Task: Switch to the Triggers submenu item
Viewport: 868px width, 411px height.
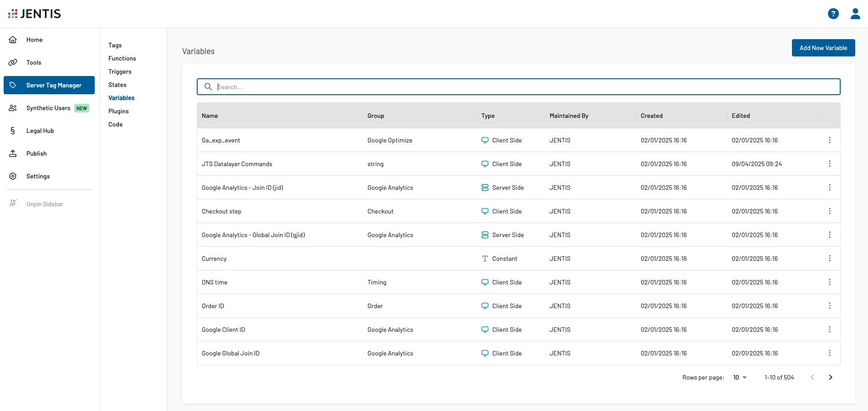Action: coord(120,72)
